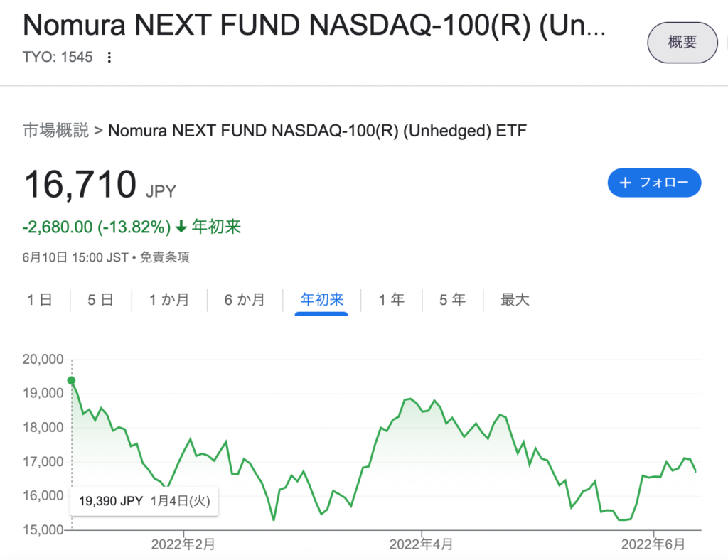Open the 市場概説 breadcrumb link
728x560 pixels.
[55, 130]
